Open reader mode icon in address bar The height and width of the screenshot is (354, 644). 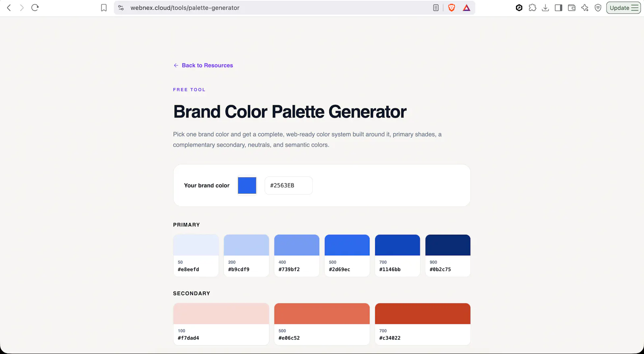click(436, 8)
